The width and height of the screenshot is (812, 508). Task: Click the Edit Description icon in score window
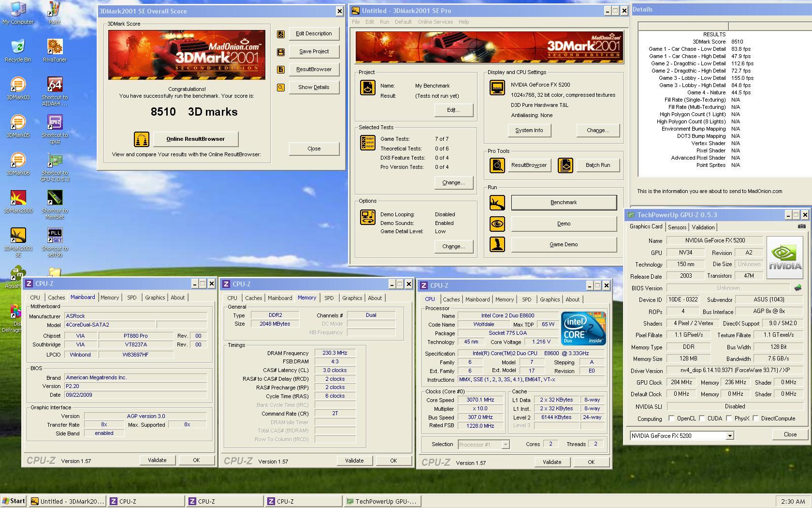281,34
